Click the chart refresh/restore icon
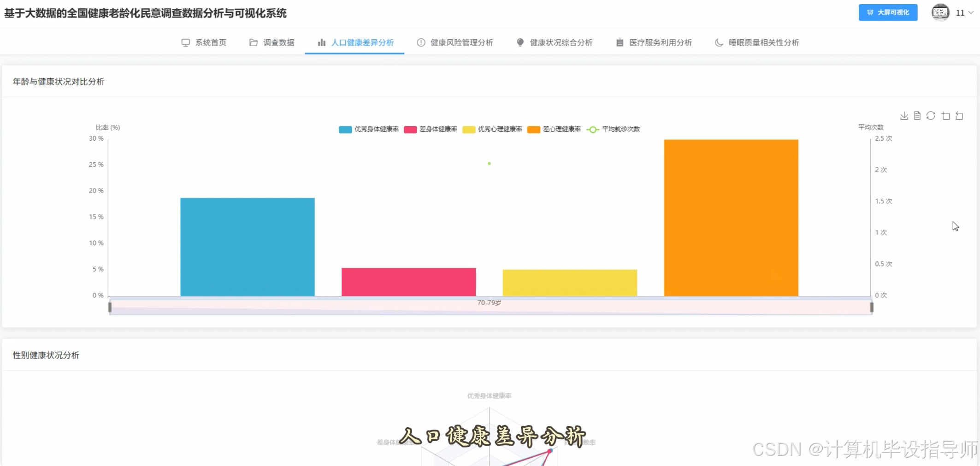980x466 pixels. [931, 116]
